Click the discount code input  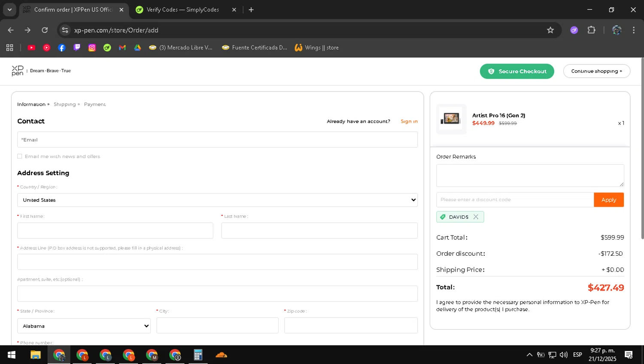[515, 200]
